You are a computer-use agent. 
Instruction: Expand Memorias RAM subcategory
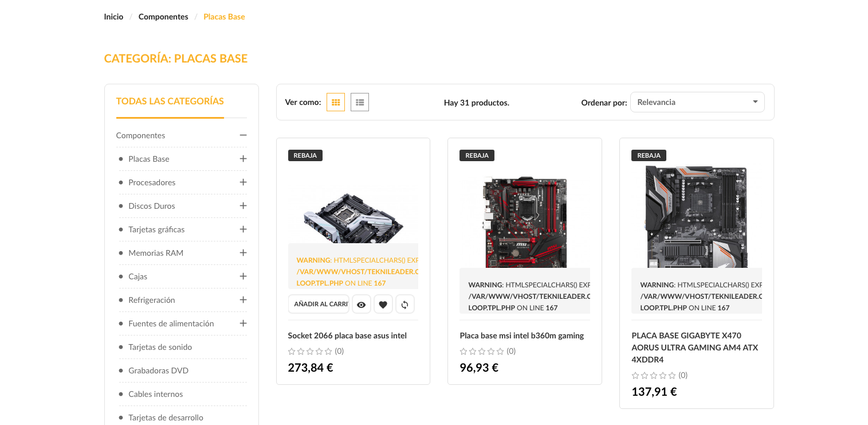[243, 253]
